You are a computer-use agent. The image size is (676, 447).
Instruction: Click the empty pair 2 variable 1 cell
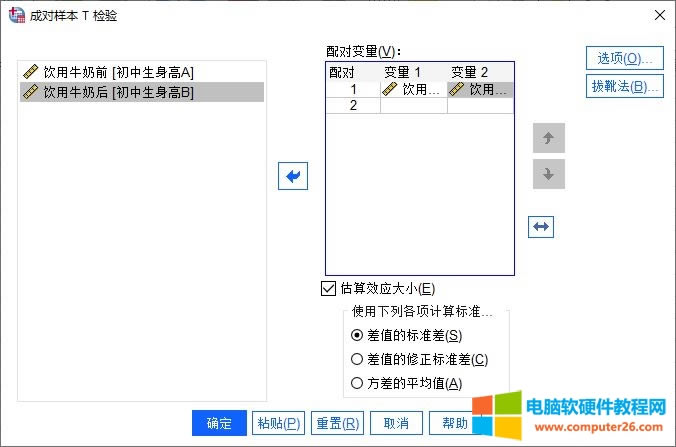(x=413, y=105)
